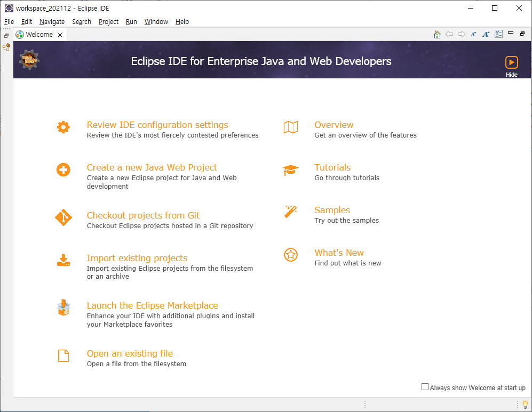The image size is (532, 412).
Task: Open Checkout projects from Git link
Action: 143,215
